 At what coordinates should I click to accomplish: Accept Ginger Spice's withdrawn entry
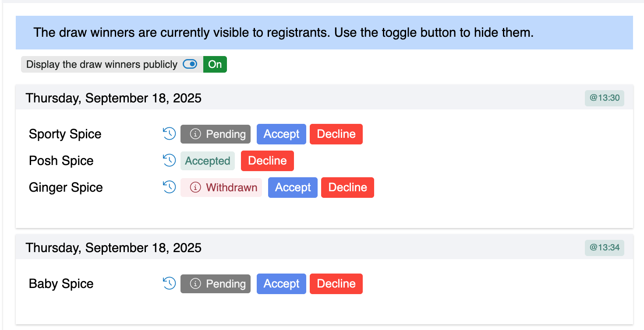tap(293, 187)
